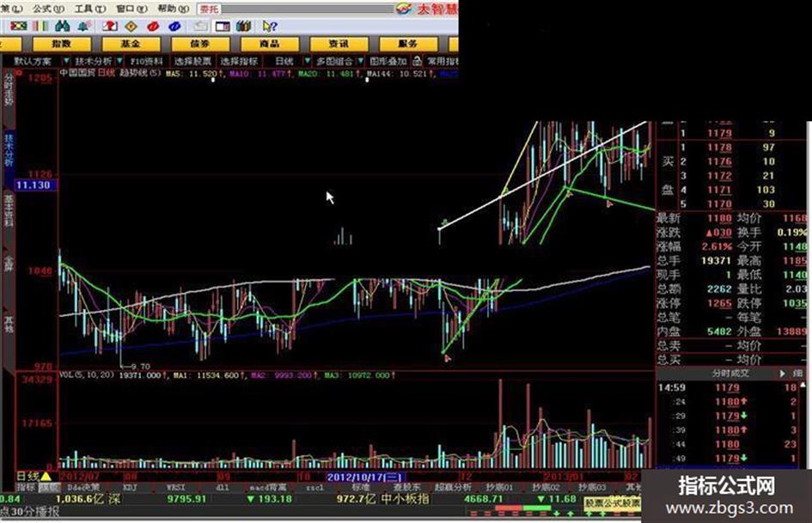The height and width of the screenshot is (523, 812).
Task: Click the flag-colored toolbar icon
Action: (19, 26)
